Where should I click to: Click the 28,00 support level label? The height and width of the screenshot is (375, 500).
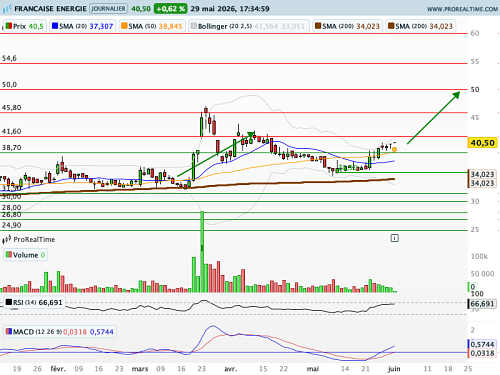coord(11,208)
